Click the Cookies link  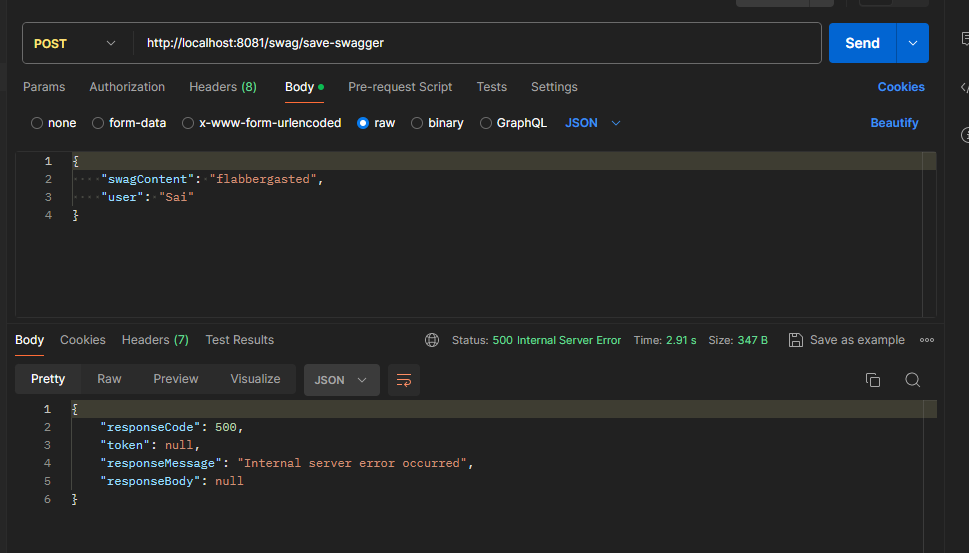901,87
